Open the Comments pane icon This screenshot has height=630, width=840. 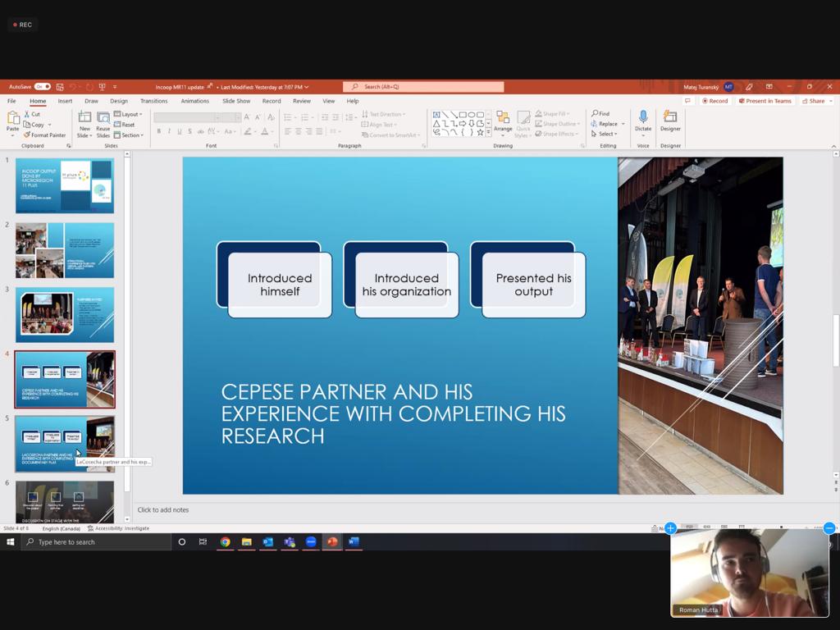688,101
